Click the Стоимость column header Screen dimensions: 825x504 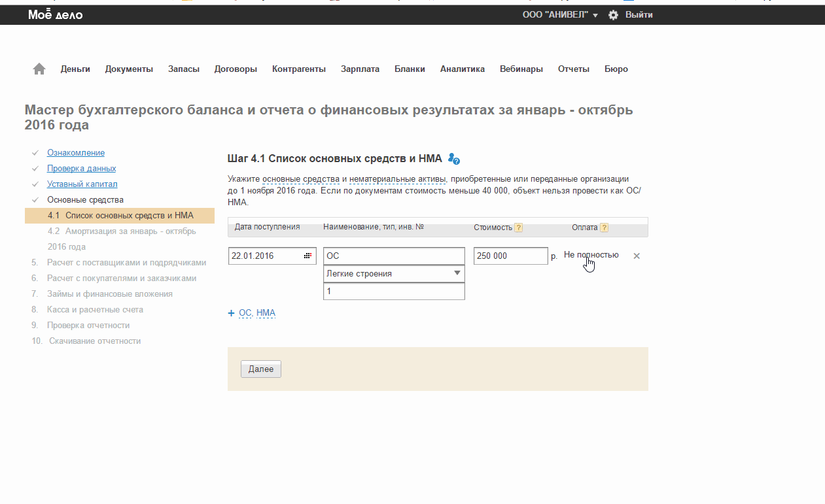[493, 227]
